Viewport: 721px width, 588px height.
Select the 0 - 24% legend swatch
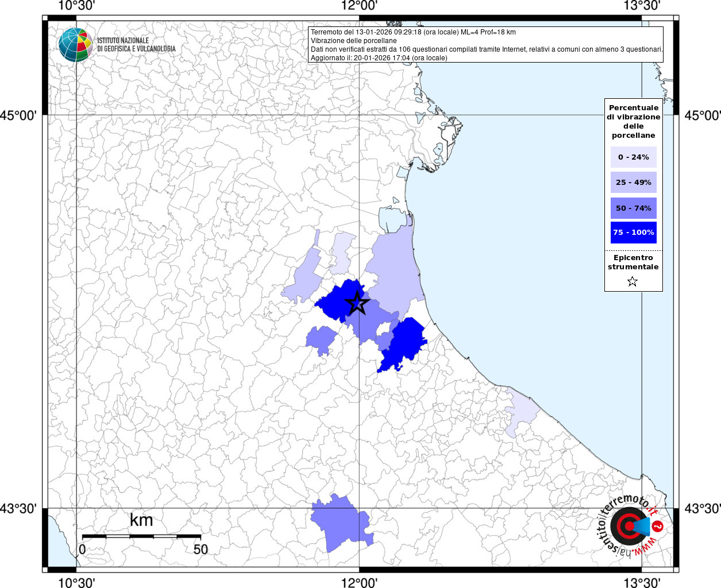click(633, 157)
